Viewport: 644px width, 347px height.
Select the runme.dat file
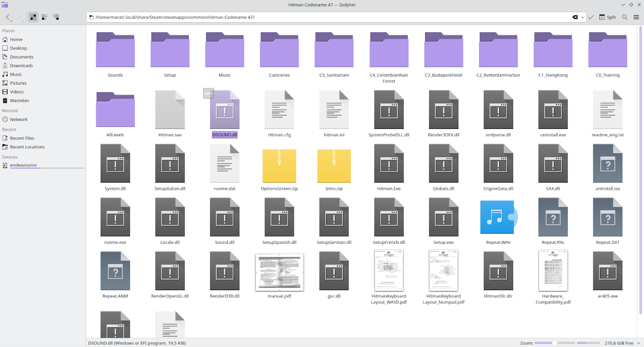tap(225, 163)
